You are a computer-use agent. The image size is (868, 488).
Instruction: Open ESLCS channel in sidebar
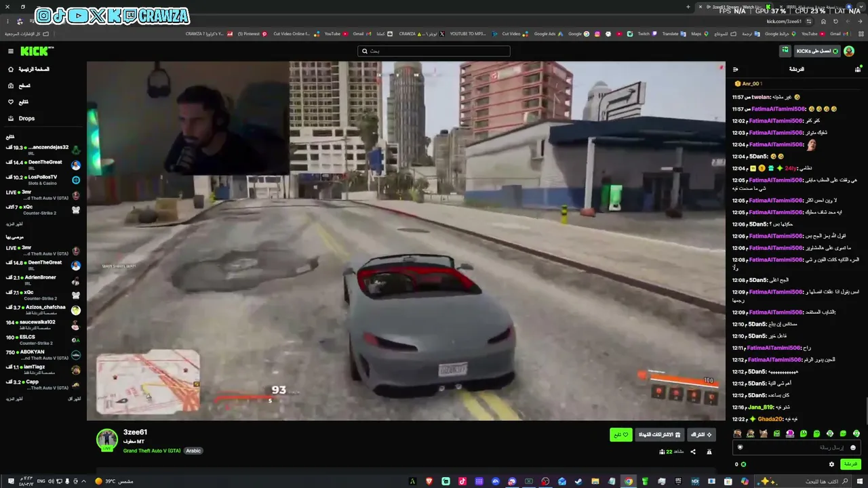click(43, 340)
